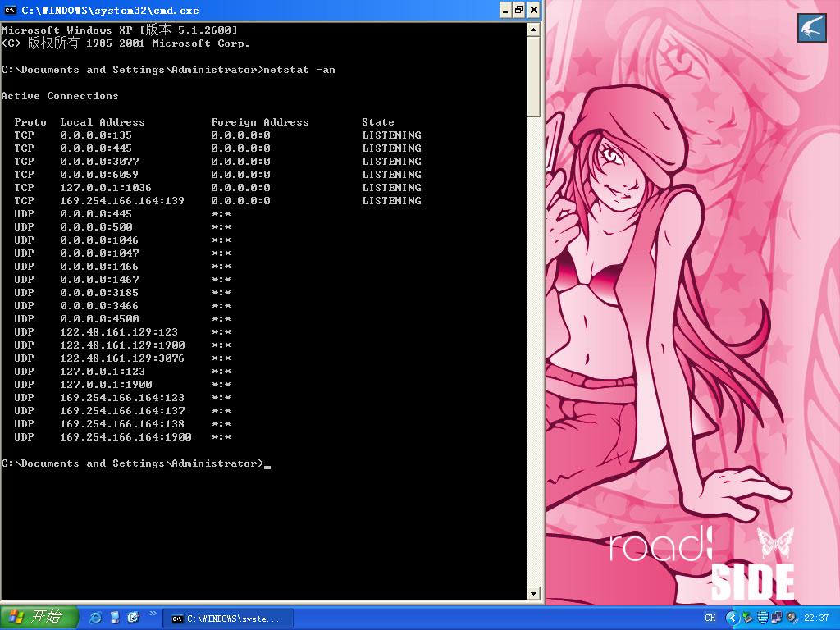Click the Microsoft Corp. copyright line

(x=126, y=43)
